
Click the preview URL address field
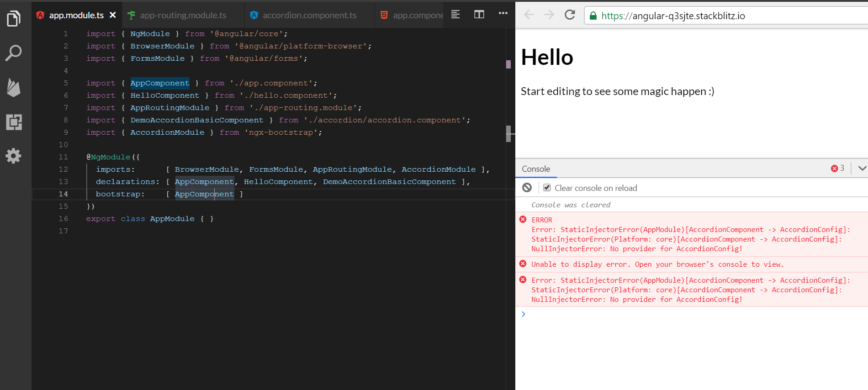(x=726, y=16)
